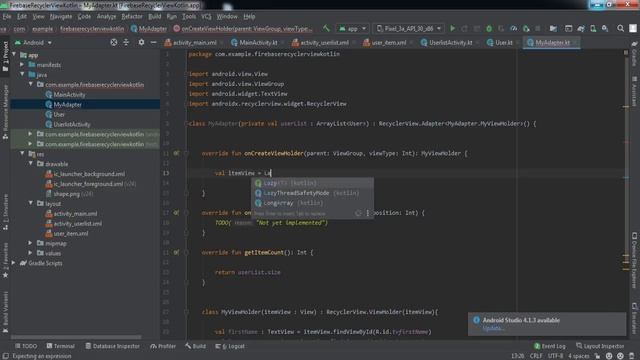Toggle the Build Variants side button
This screenshot has height=360, width=640.
coord(5,312)
